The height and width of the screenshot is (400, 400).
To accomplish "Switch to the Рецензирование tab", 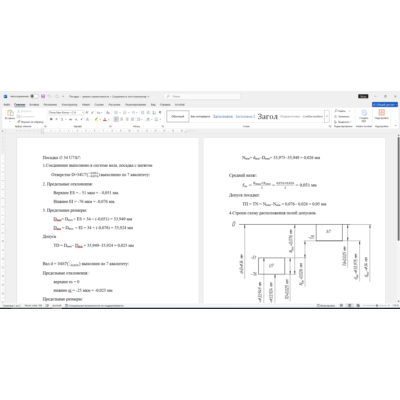I will pyautogui.click(x=136, y=105).
